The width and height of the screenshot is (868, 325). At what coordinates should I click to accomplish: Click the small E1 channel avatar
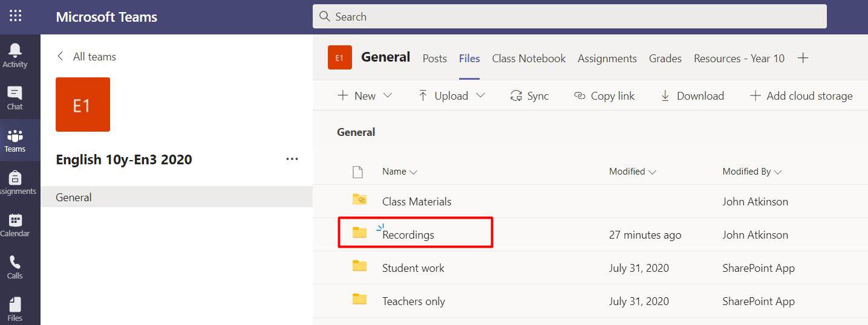click(340, 58)
